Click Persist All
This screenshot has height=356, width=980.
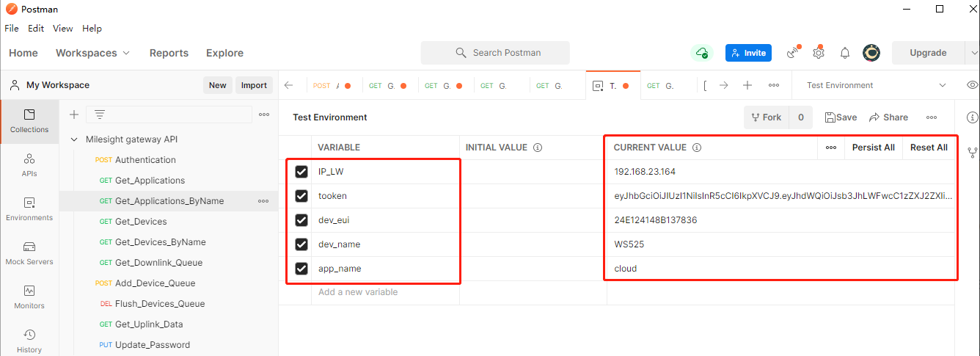(874, 148)
